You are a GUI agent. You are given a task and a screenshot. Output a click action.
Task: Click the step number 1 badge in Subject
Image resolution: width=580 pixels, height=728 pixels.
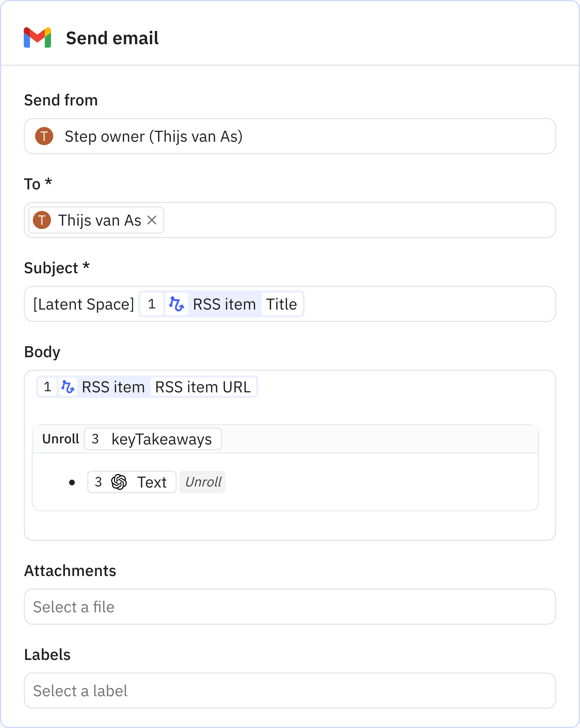151,304
